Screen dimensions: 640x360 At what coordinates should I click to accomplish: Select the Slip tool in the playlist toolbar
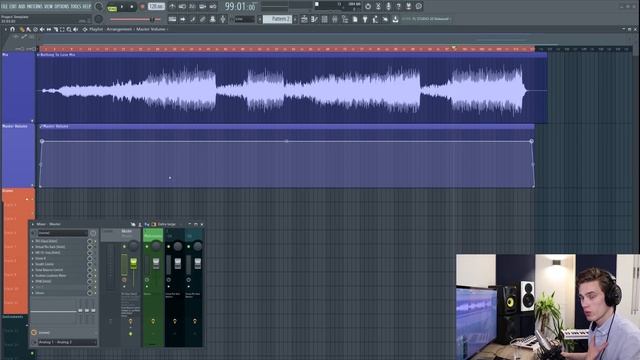49,29
